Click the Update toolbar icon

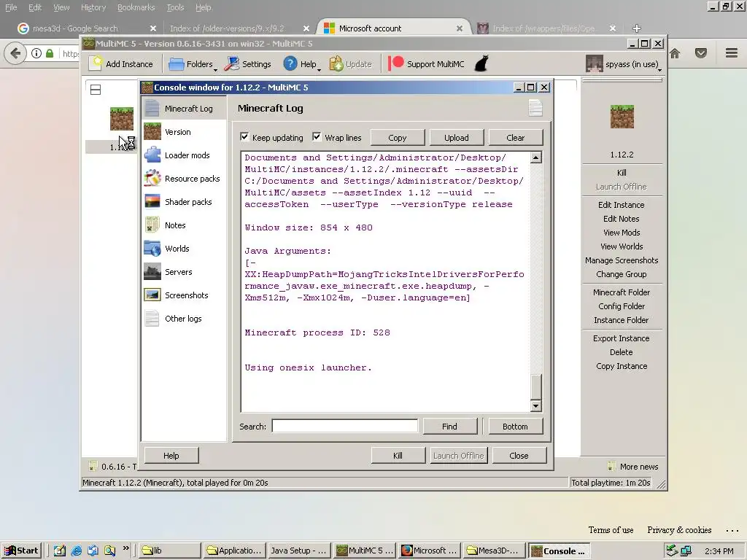point(336,63)
